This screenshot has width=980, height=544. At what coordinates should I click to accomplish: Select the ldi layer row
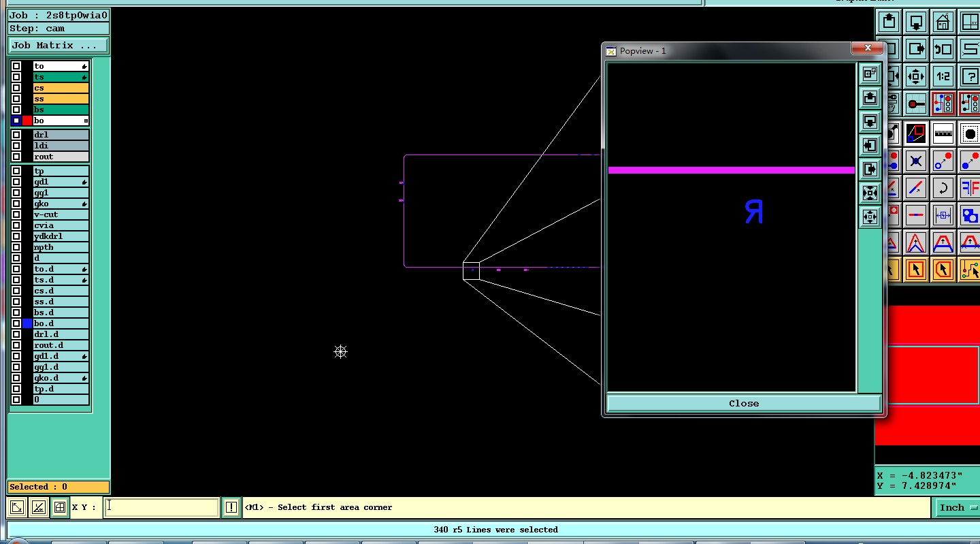click(x=61, y=146)
